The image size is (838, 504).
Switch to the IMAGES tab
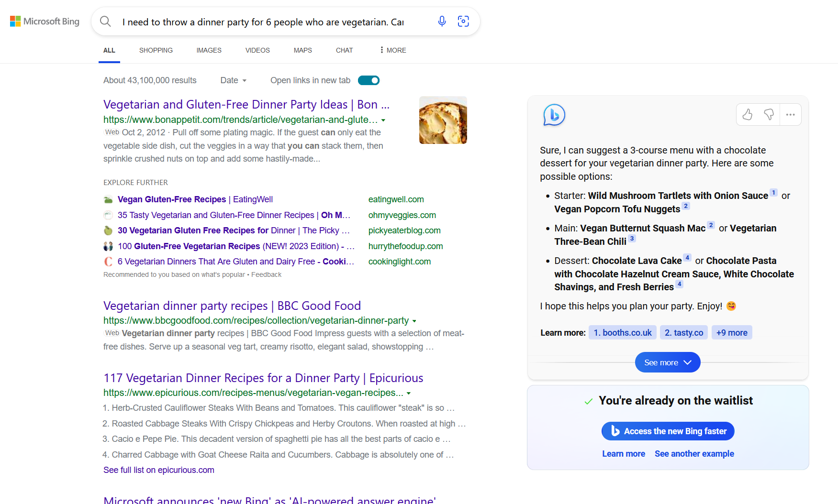pyautogui.click(x=209, y=50)
